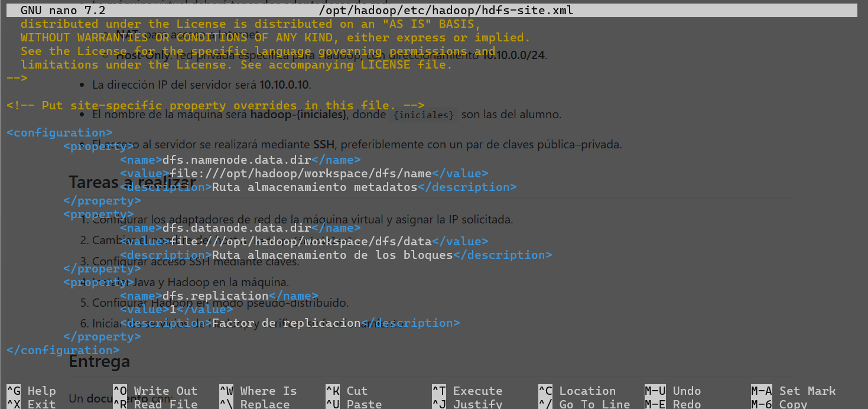Click 'hadoop-{iniciales}' text in background document

tap(298, 114)
